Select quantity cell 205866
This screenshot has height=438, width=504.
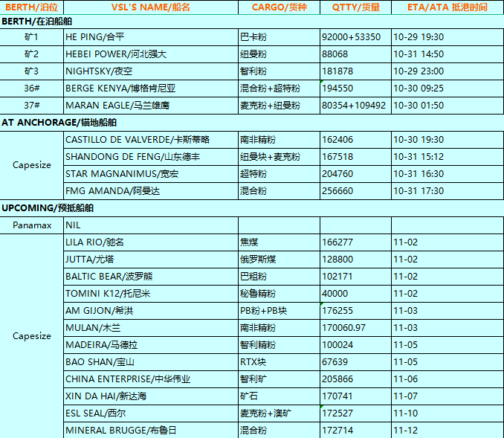pyautogui.click(x=355, y=379)
